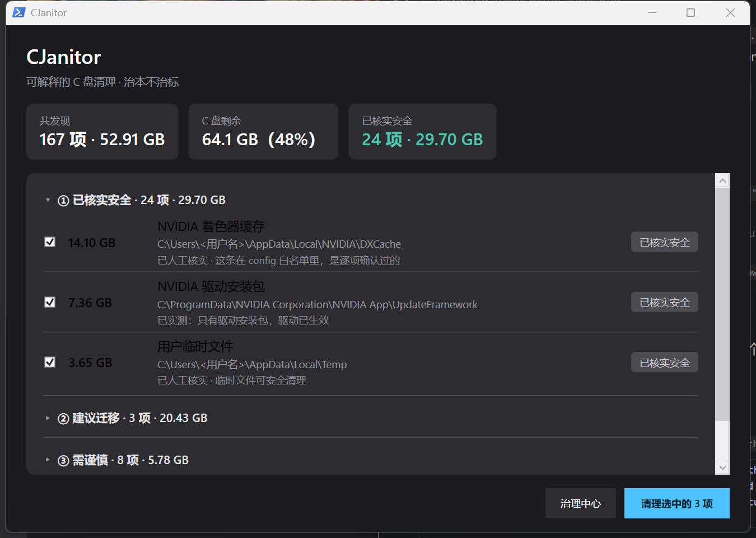Image resolution: width=756 pixels, height=538 pixels.
Task: Click the NVIDIA 着色器缓存 title
Action: (x=211, y=226)
